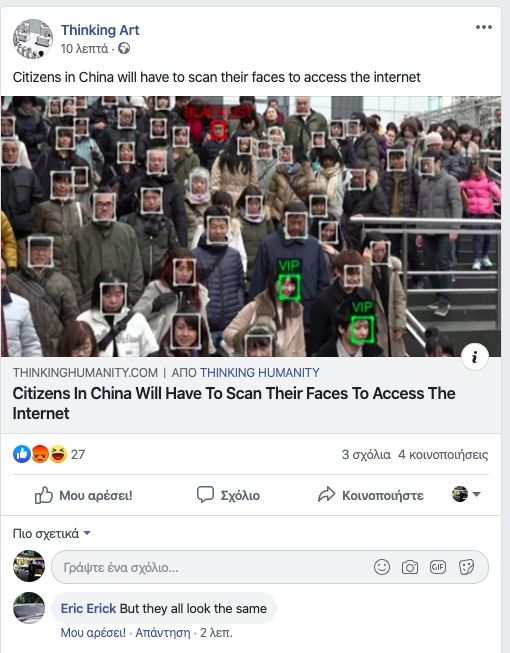Click the "Σχόλιο" comment button
The height and width of the screenshot is (653, 510).
click(x=228, y=495)
